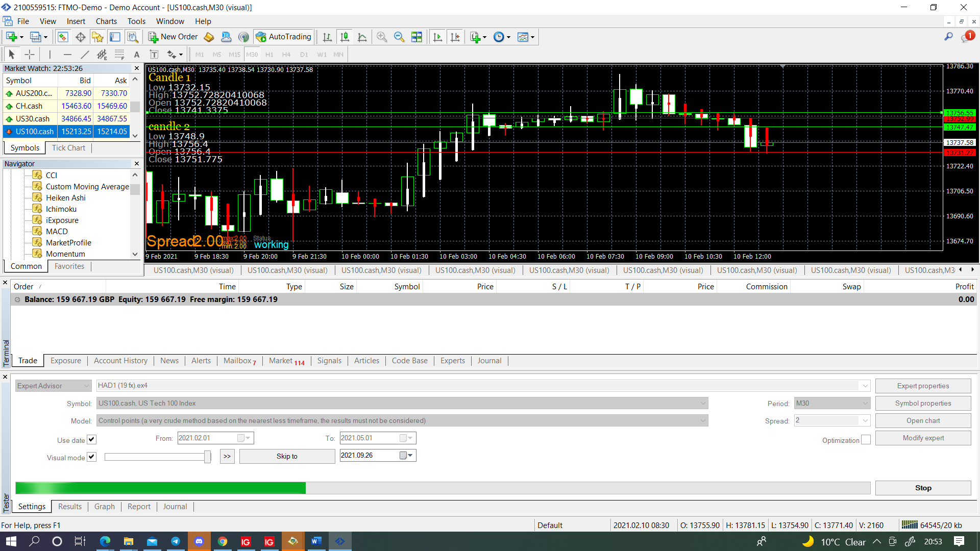
Task: Switch timeframe to D1
Action: pos(304,55)
